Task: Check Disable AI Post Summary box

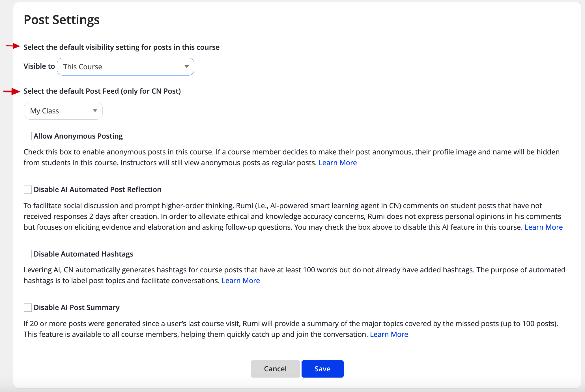Action: [x=28, y=307]
